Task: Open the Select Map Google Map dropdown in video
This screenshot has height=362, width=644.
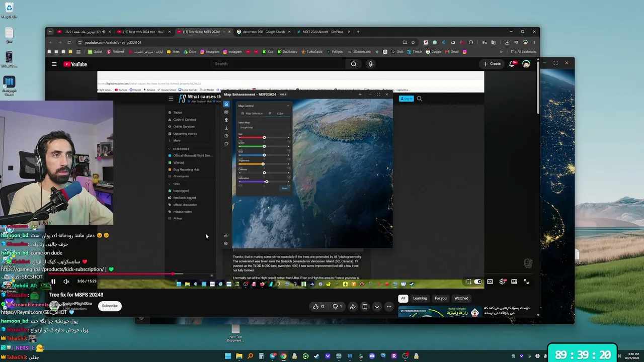Action: (x=264, y=128)
